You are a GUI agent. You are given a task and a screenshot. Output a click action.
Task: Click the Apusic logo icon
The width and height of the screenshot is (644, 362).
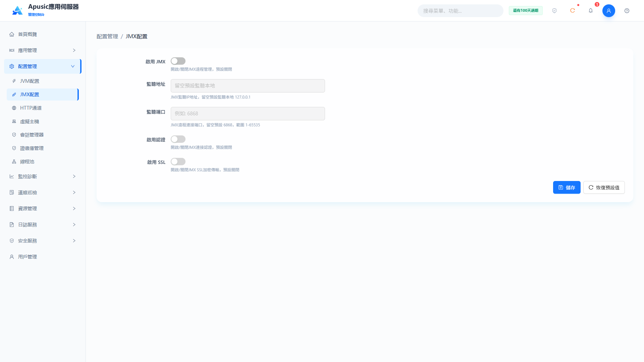click(x=17, y=10)
